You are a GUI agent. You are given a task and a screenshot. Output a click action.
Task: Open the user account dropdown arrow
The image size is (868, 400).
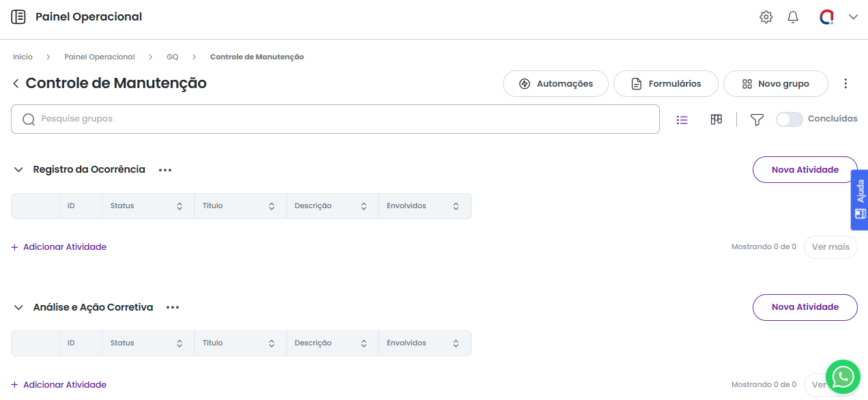click(853, 17)
